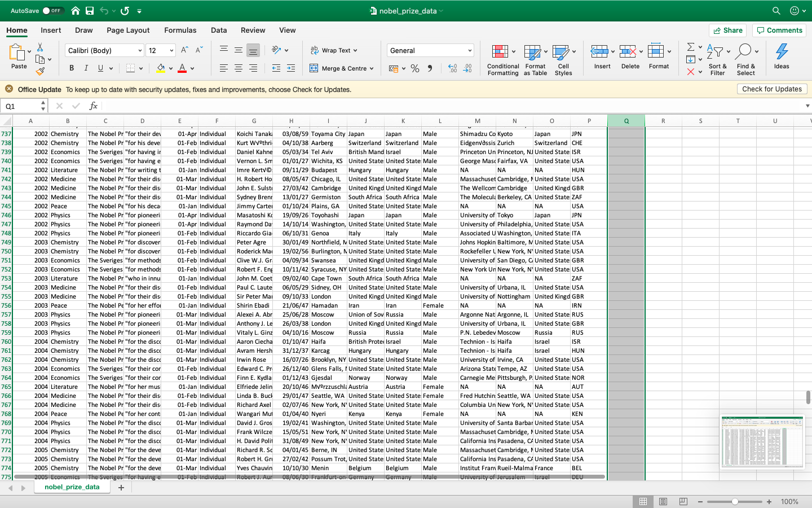Apply bold formatting
Image resolution: width=812 pixels, height=508 pixels.
point(71,68)
